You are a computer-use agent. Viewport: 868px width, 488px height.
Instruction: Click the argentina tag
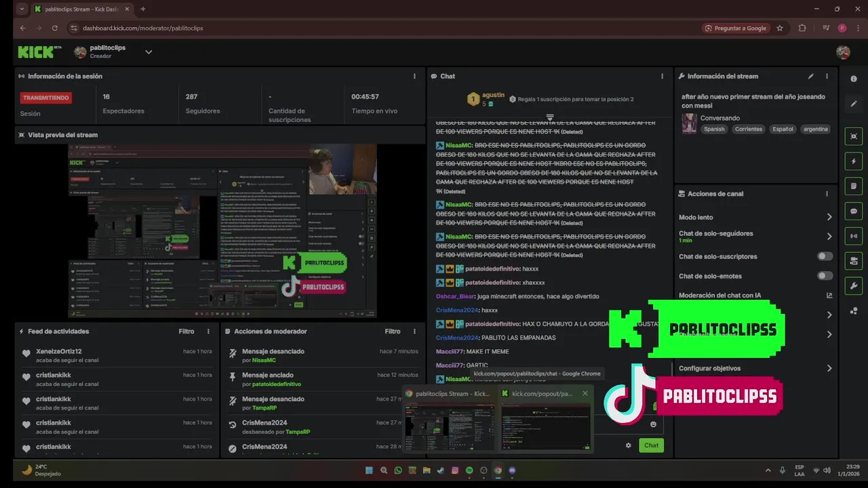tap(816, 129)
